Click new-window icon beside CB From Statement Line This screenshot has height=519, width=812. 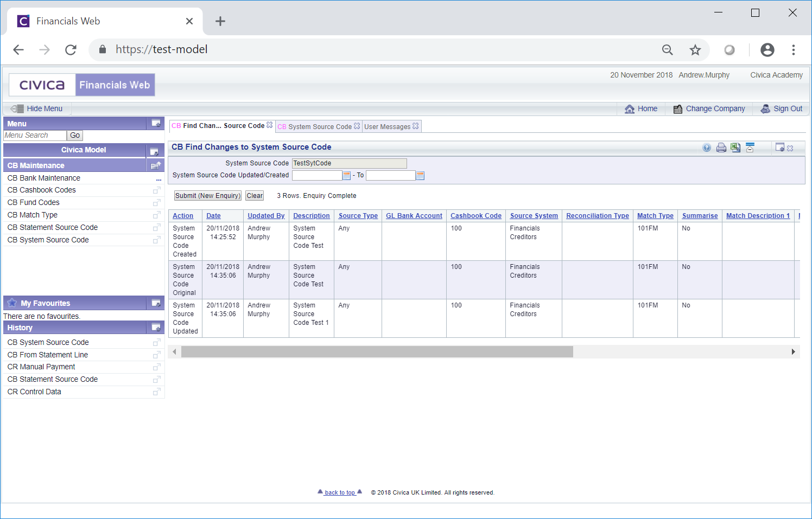pyautogui.click(x=157, y=355)
